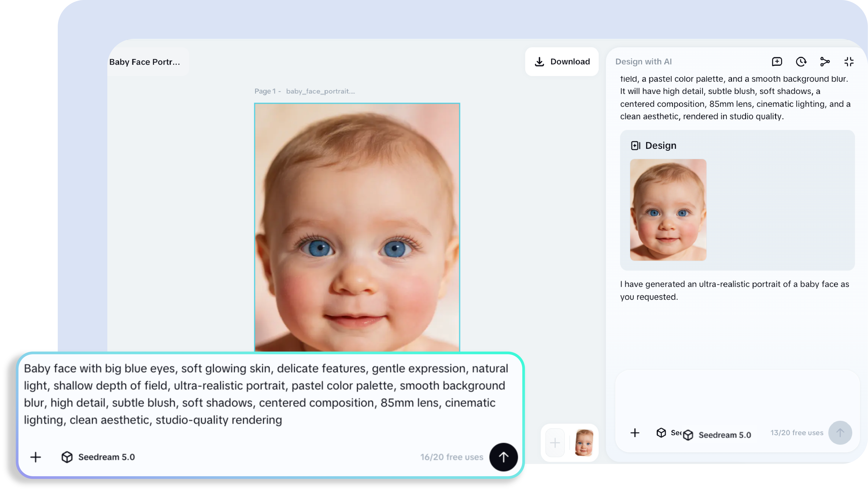Click the greyed send arrow in side chat
The height and width of the screenshot is (491, 868).
coord(840,433)
